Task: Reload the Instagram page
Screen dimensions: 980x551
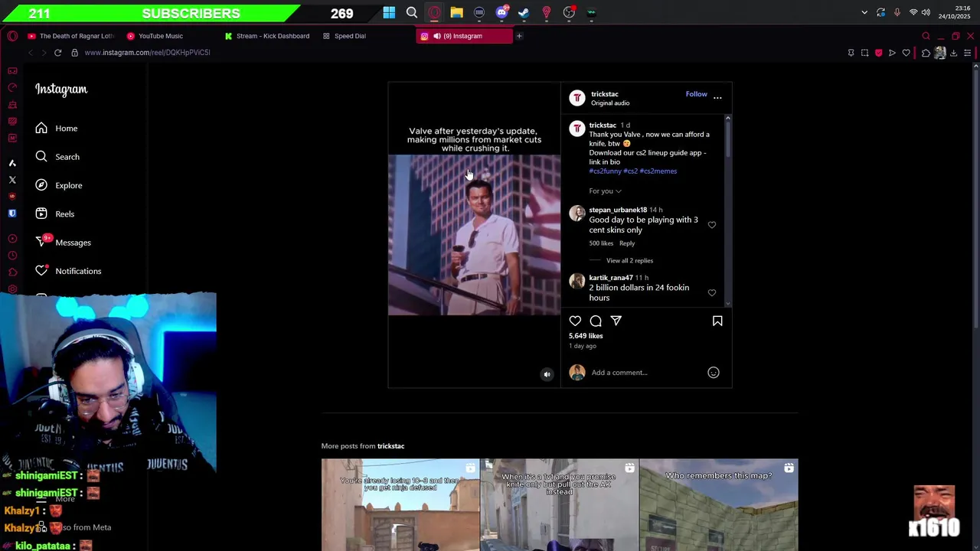Action: [x=57, y=53]
